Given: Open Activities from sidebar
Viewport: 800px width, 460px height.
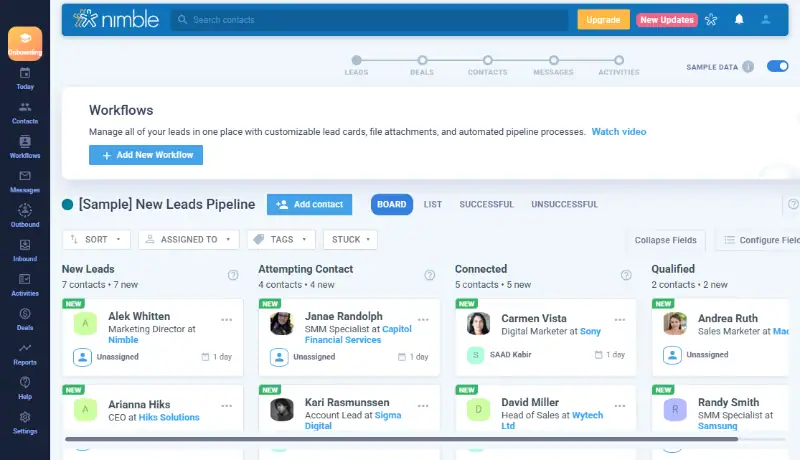Looking at the screenshot, I should coord(25,285).
